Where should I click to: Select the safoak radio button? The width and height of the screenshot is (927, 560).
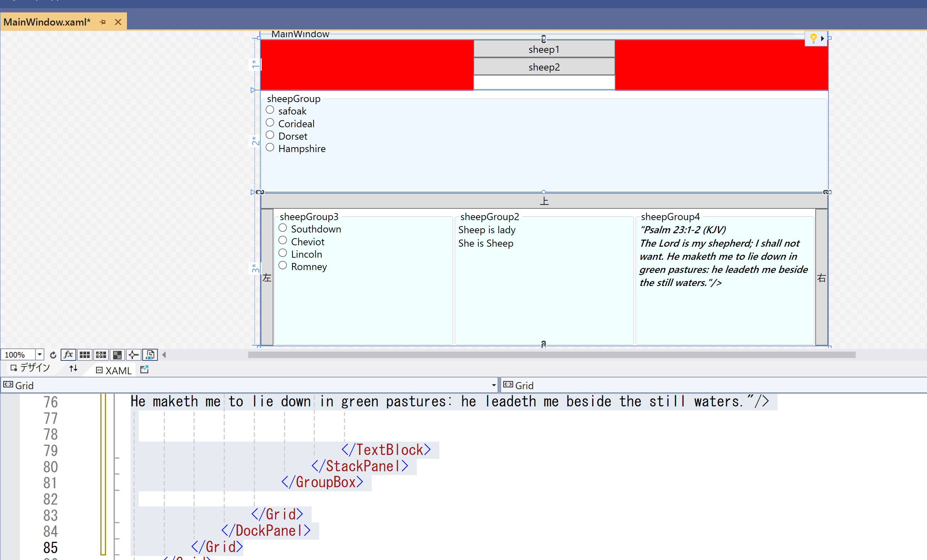click(270, 110)
